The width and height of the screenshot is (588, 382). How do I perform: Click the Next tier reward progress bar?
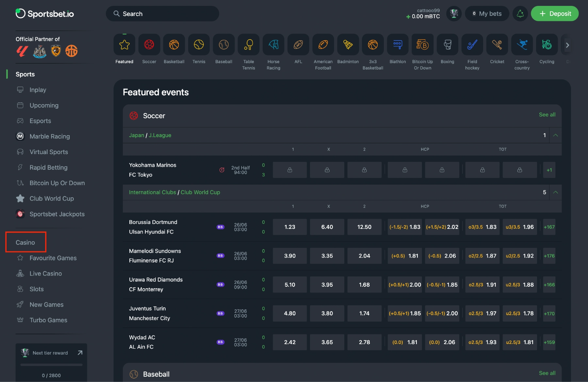pyautogui.click(x=51, y=365)
